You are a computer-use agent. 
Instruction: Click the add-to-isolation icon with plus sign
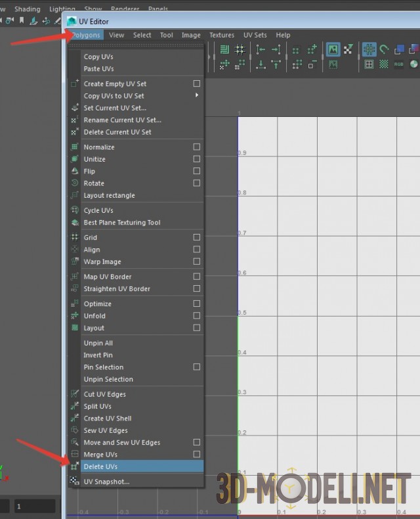pos(312,50)
